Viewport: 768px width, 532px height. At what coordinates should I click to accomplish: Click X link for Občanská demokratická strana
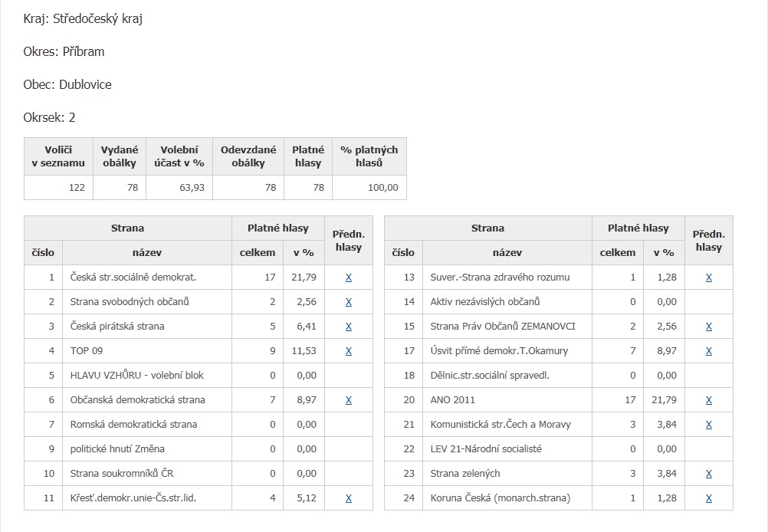[x=349, y=400]
